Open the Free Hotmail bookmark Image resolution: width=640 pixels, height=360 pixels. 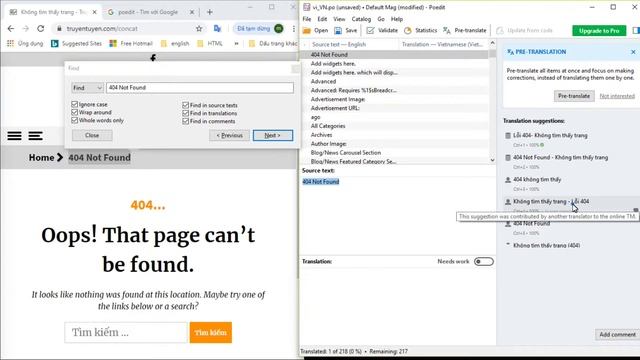[131, 43]
